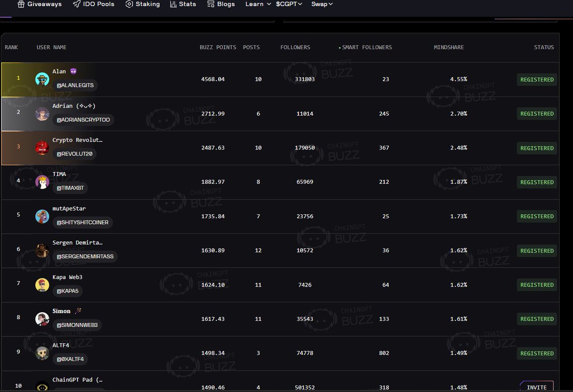Image resolution: width=573 pixels, height=392 pixels.
Task: Click the @SERGENDEMIRTASS handle tag
Action: pyautogui.click(x=85, y=257)
